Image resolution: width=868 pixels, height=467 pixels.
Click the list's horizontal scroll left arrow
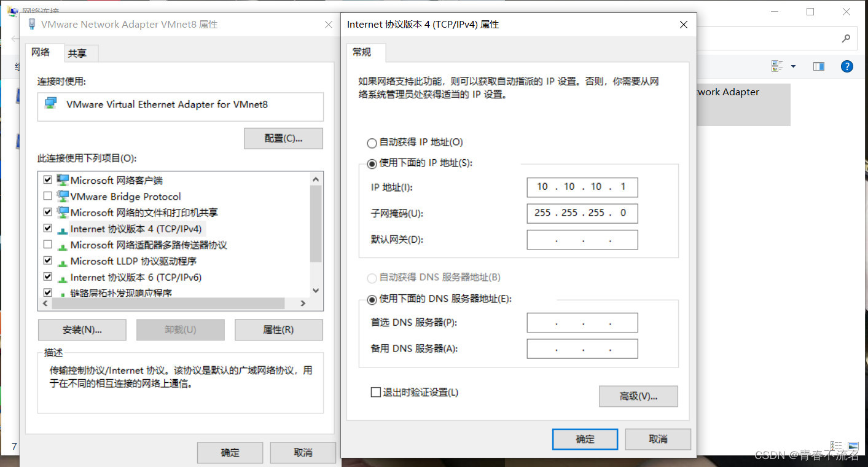point(45,304)
